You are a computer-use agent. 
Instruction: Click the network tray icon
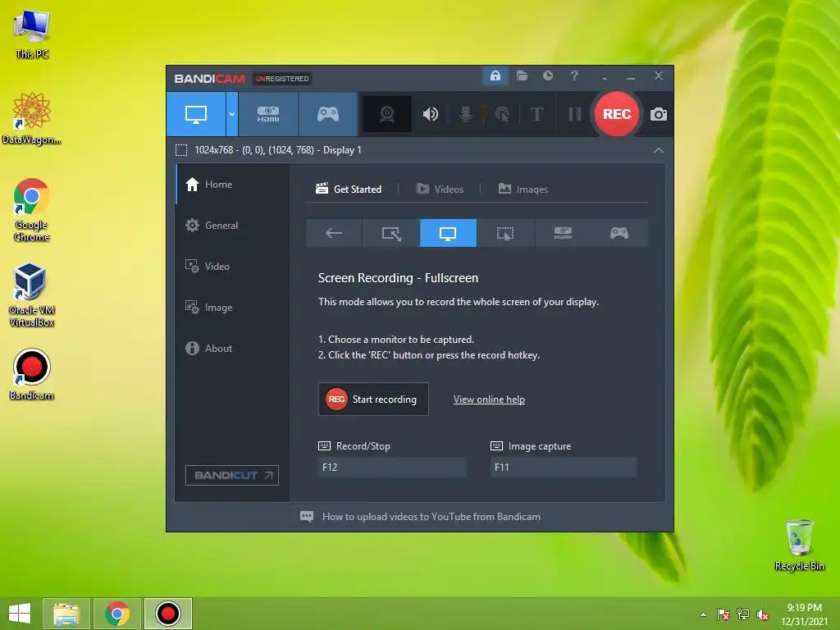(743, 614)
